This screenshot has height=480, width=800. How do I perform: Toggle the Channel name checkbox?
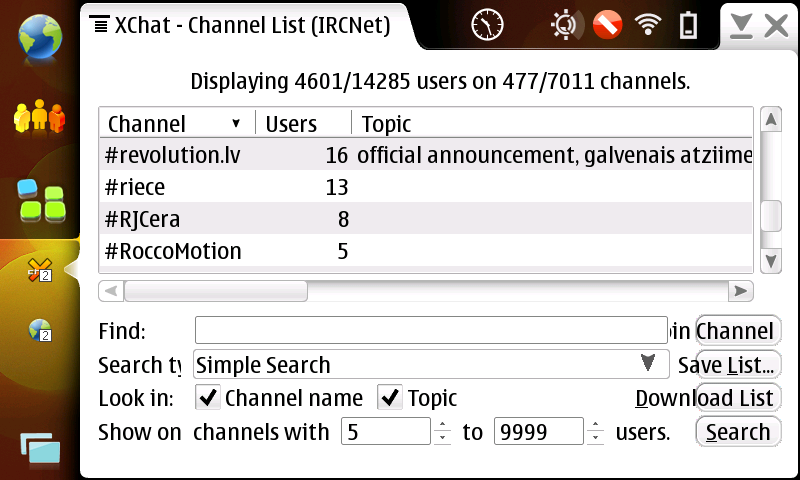(208, 398)
